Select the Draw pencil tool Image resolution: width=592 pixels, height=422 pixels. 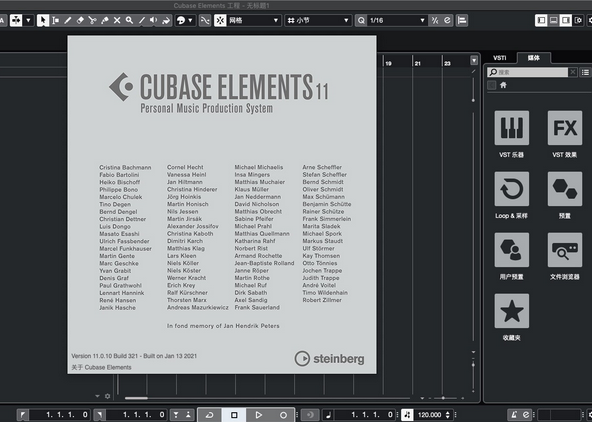coord(68,20)
